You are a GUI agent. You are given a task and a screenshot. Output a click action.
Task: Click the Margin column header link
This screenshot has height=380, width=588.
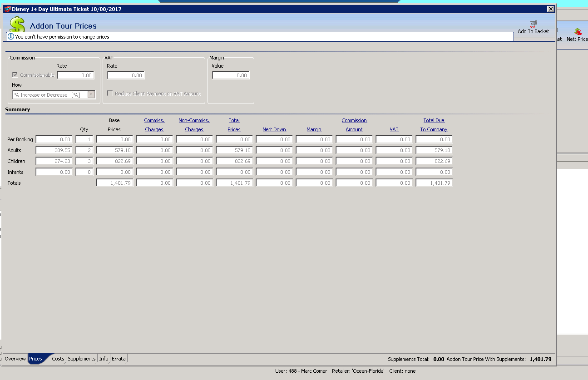coord(314,129)
